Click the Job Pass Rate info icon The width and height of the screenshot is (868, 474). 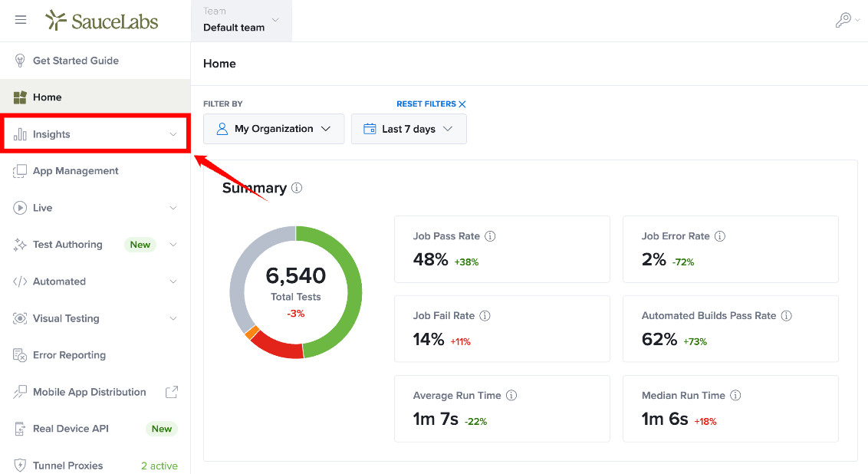click(x=490, y=236)
